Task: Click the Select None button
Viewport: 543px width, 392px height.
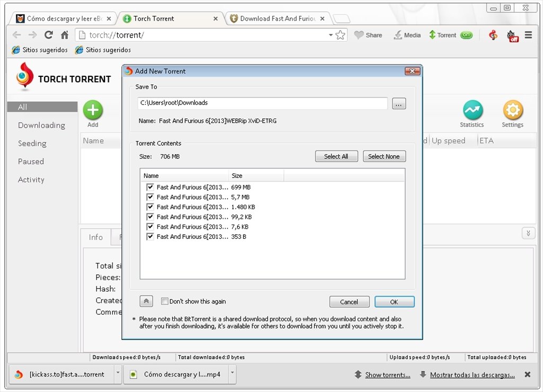Action: (x=384, y=156)
